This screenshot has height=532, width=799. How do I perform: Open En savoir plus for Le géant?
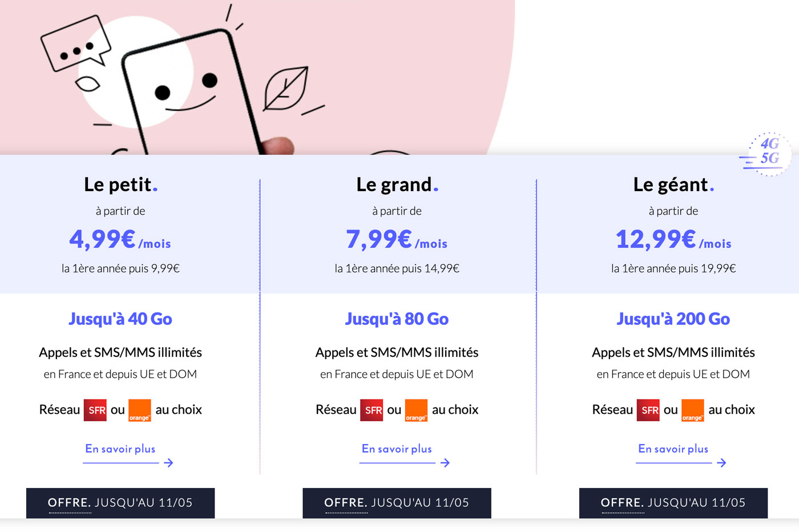673,449
